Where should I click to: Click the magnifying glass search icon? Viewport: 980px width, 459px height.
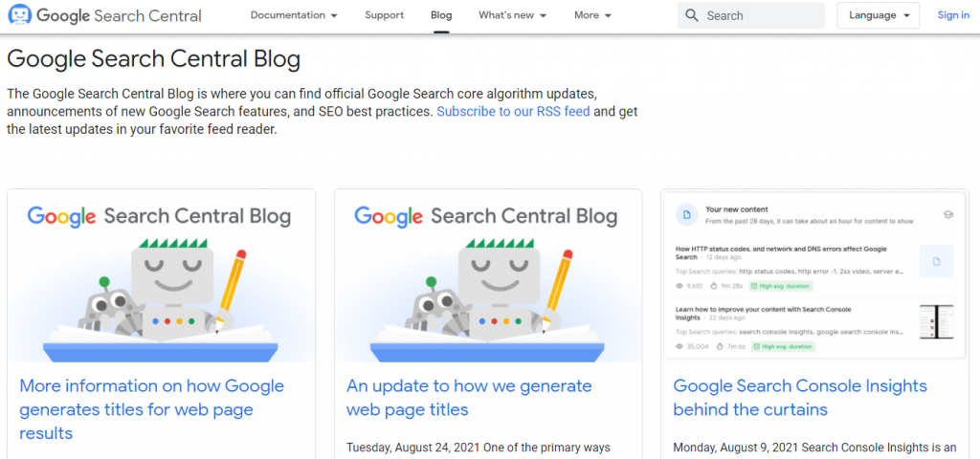point(691,15)
